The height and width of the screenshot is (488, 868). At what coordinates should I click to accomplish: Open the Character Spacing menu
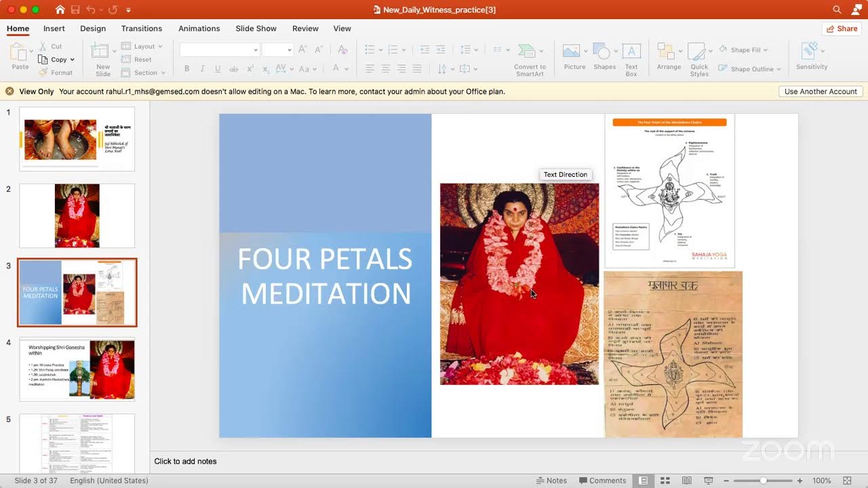(284, 68)
